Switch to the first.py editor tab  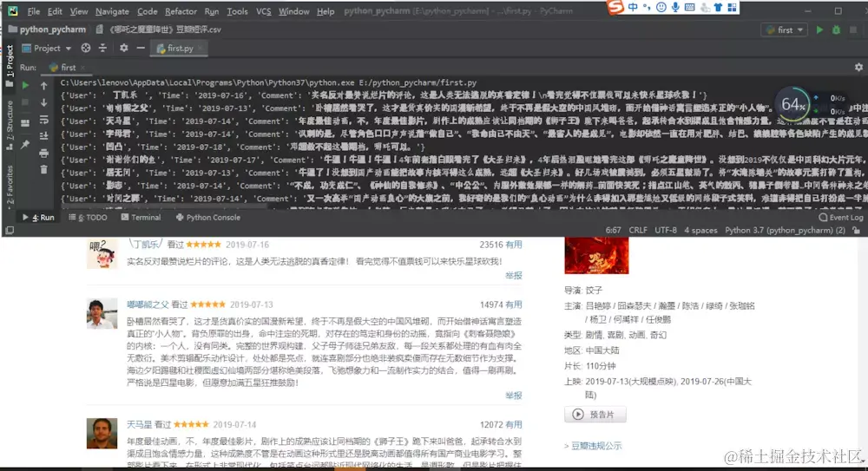pyautogui.click(x=178, y=49)
